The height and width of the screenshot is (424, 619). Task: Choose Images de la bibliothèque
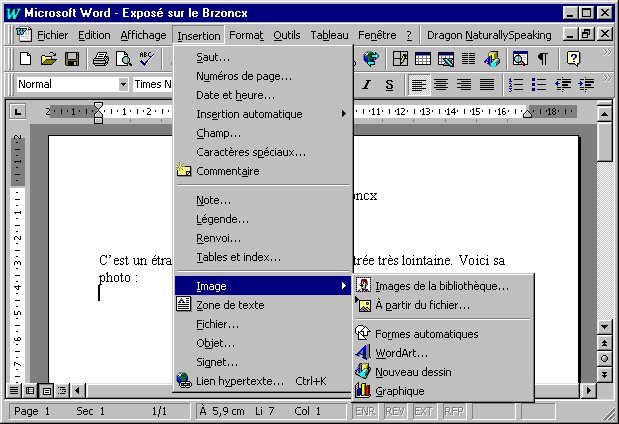443,286
